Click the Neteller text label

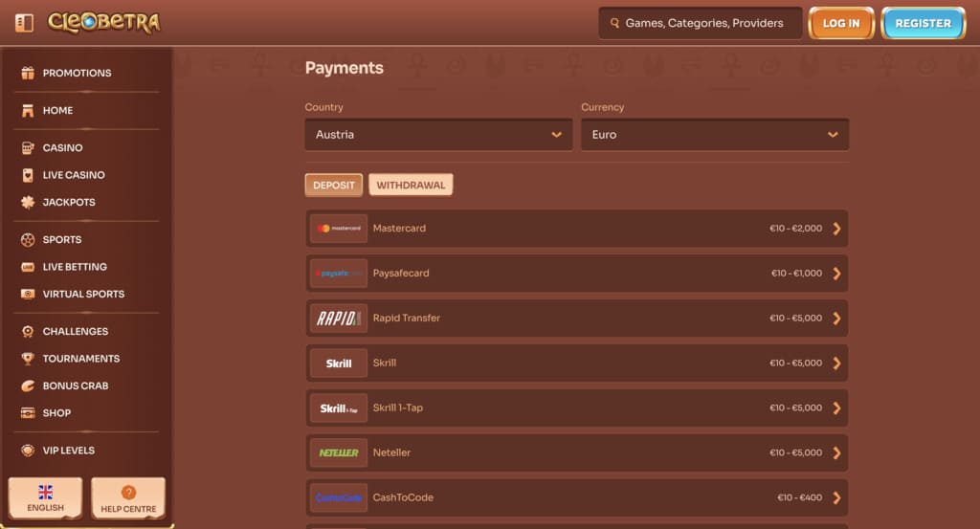point(391,452)
